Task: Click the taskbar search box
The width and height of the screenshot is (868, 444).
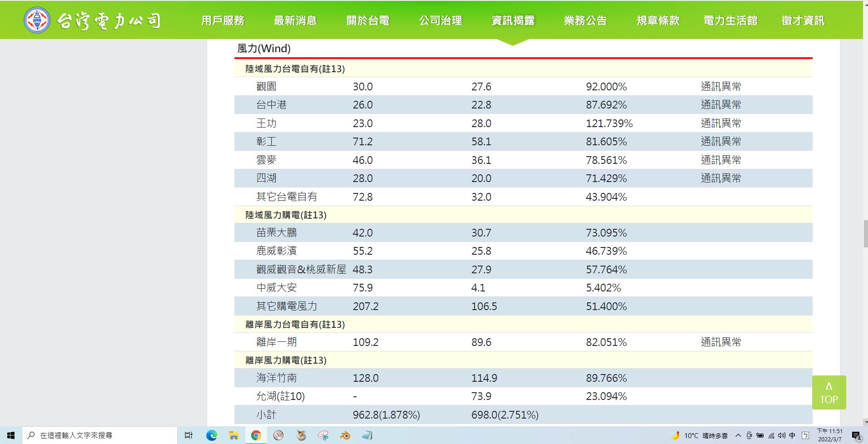Action: pyautogui.click(x=100, y=435)
